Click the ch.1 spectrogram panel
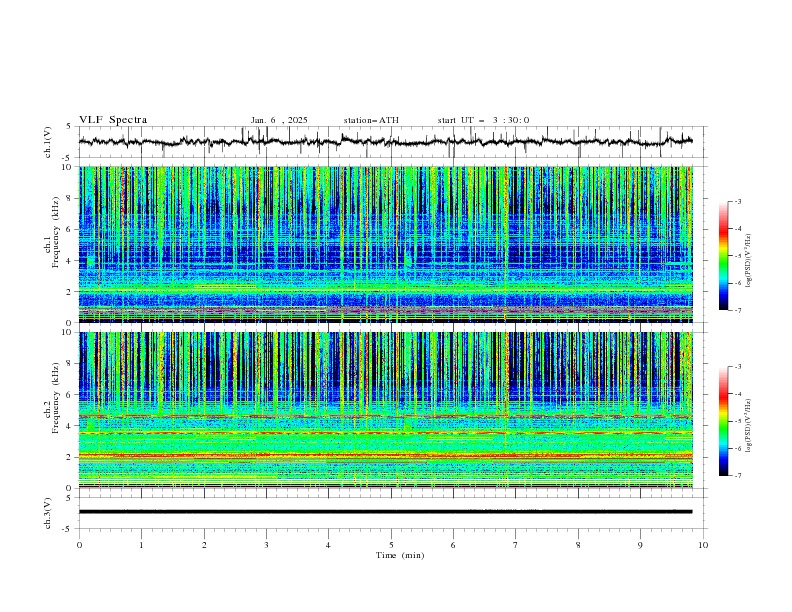The height and width of the screenshot is (612, 792). click(385, 244)
